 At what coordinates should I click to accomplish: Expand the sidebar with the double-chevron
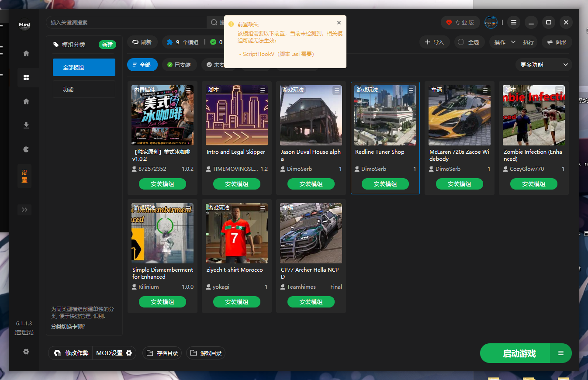[24, 210]
